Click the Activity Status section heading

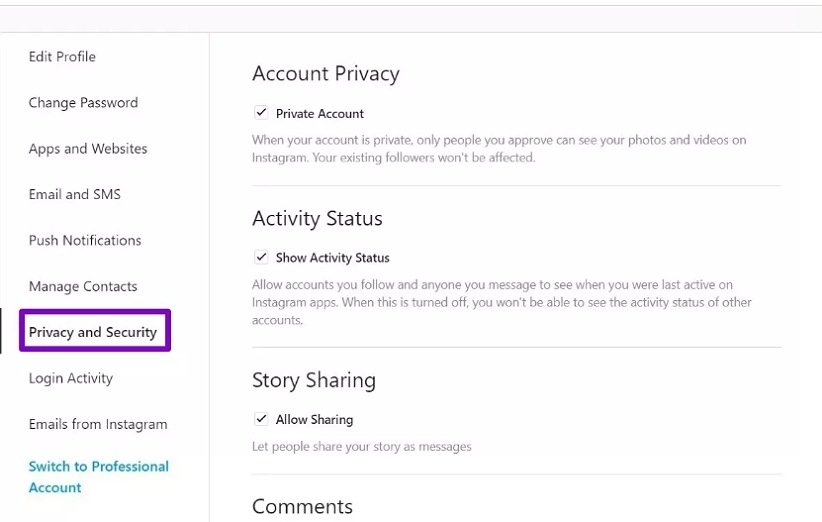coord(317,219)
